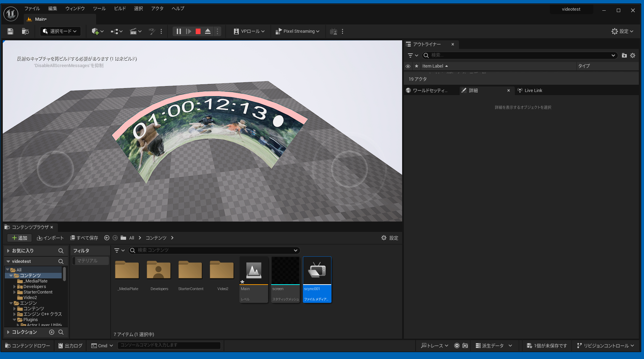
Task: Toggle the outliner pinned star column
Action: tap(417, 66)
